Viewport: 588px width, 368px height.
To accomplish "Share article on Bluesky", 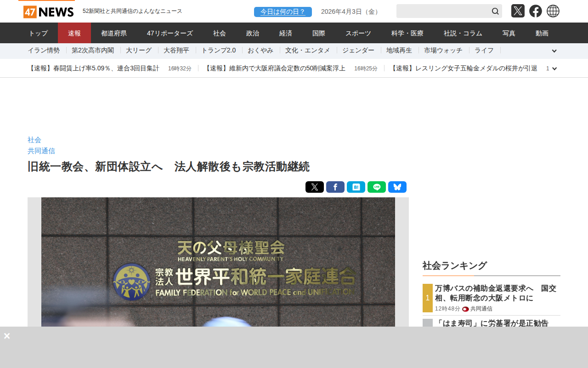I will [397, 187].
